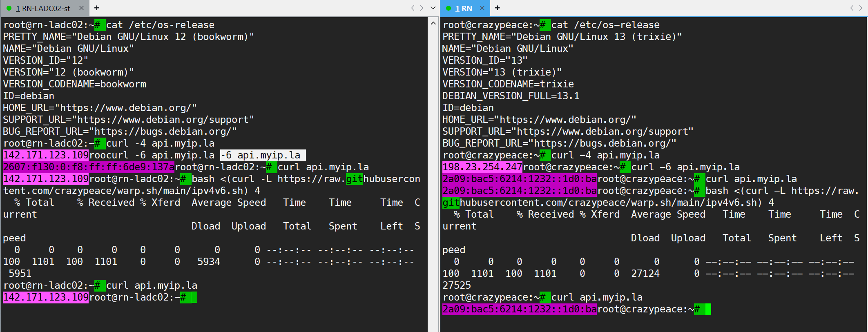The image size is (868, 332).
Task: Click the Debian HOME_URL in left terminal
Action: pyautogui.click(x=125, y=108)
